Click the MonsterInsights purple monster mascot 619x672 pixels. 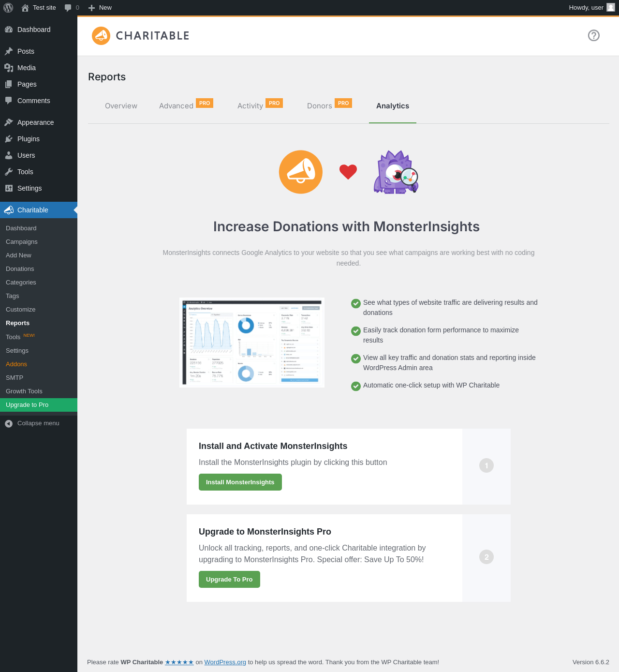click(x=396, y=172)
